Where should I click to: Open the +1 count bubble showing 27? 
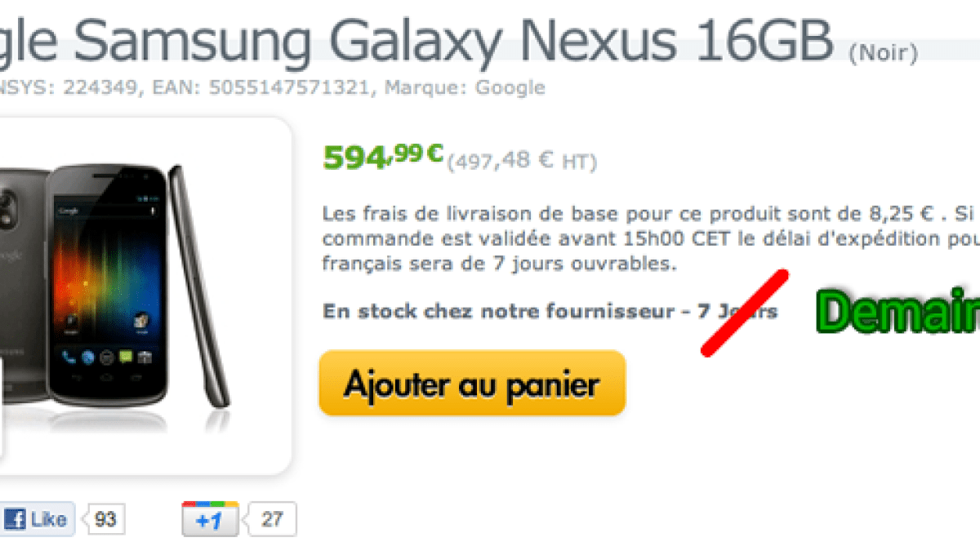[273, 519]
